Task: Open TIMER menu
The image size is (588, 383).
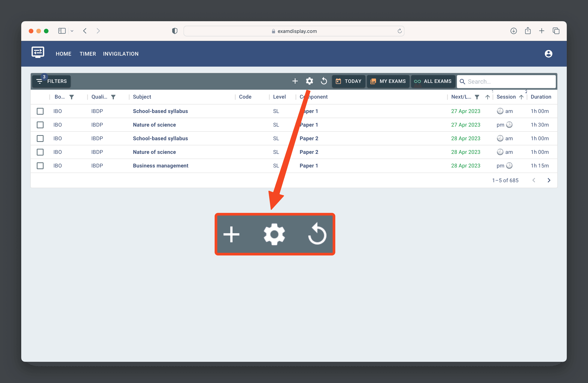Action: coord(88,54)
